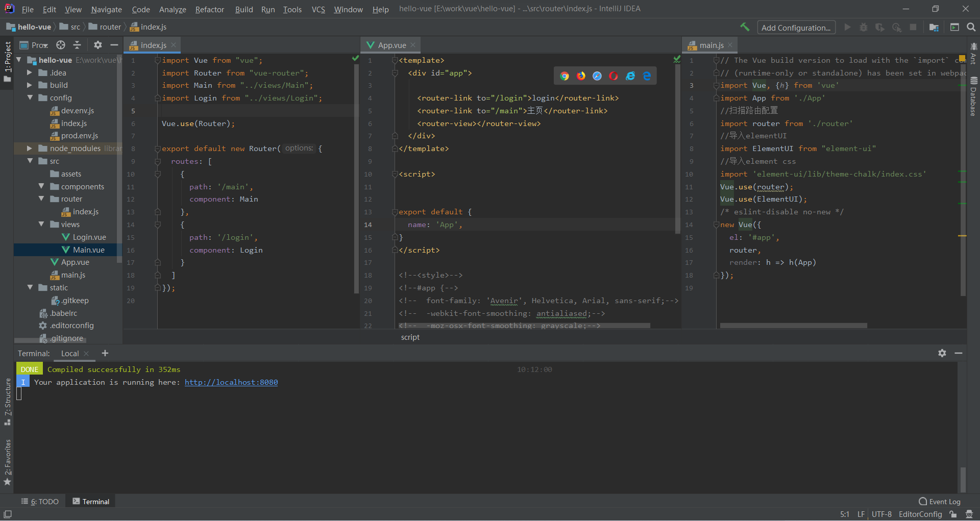This screenshot has width=980, height=521.
Task: Add a new terminal session tab
Action: click(x=105, y=353)
